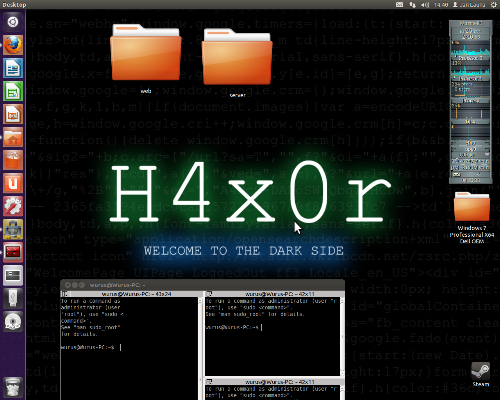This screenshot has width=500, height=400.
Task: Click the top-right terminal pane's scrollbar
Action: click(x=342, y=336)
